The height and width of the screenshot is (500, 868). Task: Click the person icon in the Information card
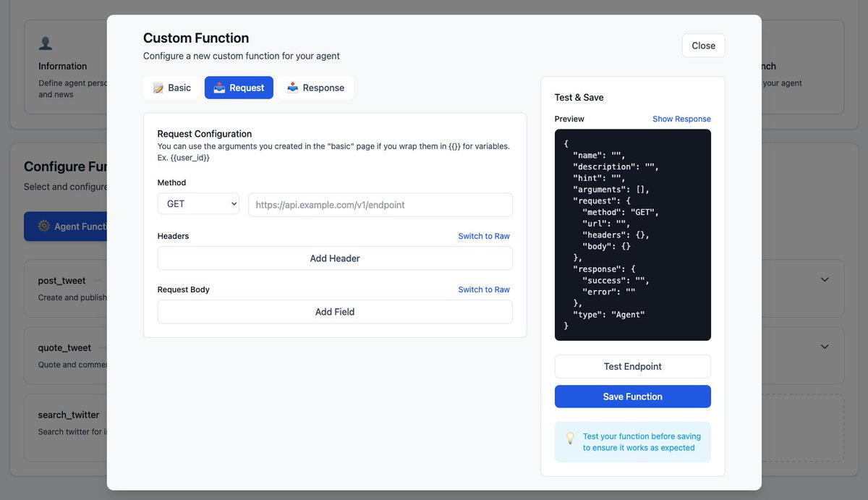[x=46, y=43]
